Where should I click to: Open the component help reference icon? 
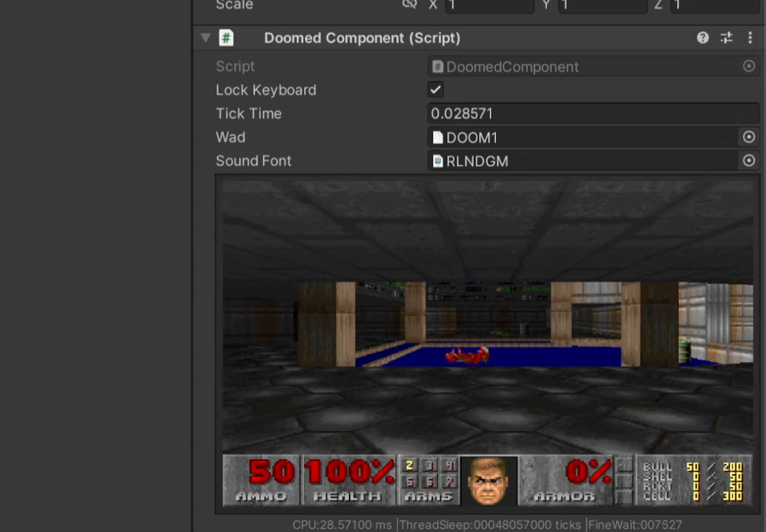click(x=703, y=38)
